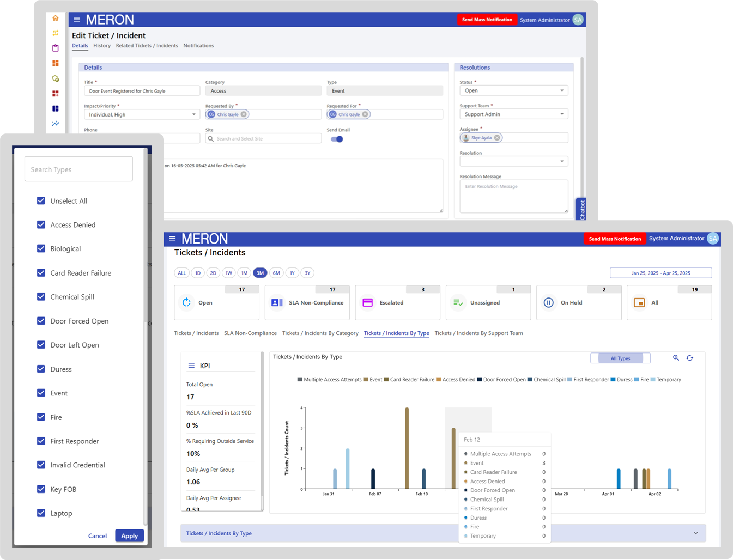Open Related Tickets / Incidents tab
The height and width of the screenshot is (560, 733).
pyautogui.click(x=147, y=46)
